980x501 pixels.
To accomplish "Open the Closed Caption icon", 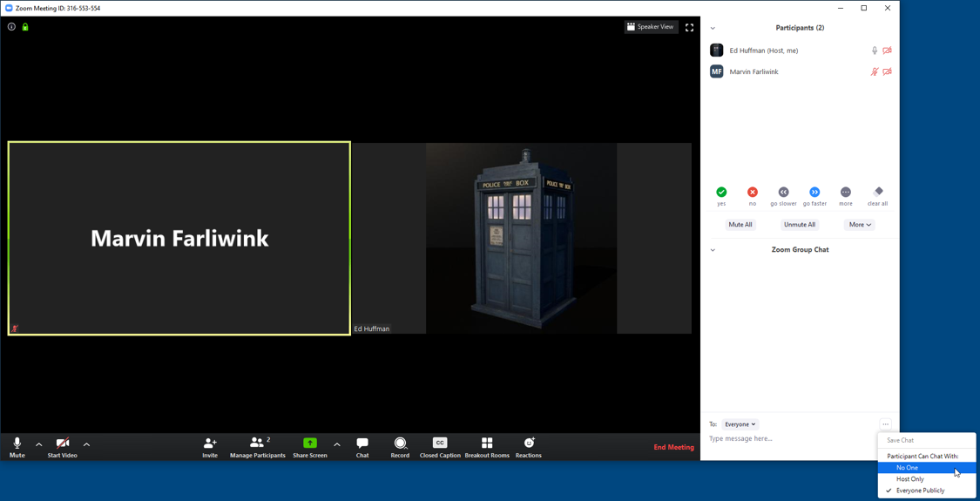I will pyautogui.click(x=440, y=443).
